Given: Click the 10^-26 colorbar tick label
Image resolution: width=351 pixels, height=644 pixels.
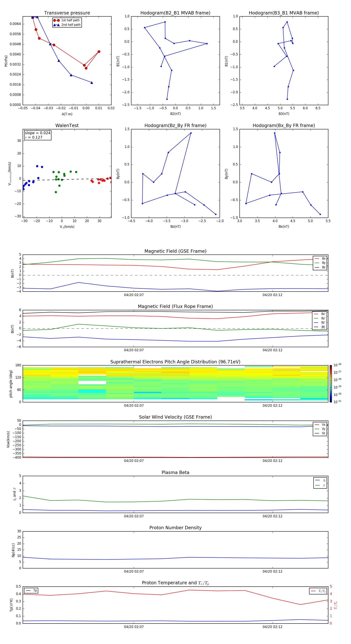Looking at the screenshot, I should coord(337,365).
